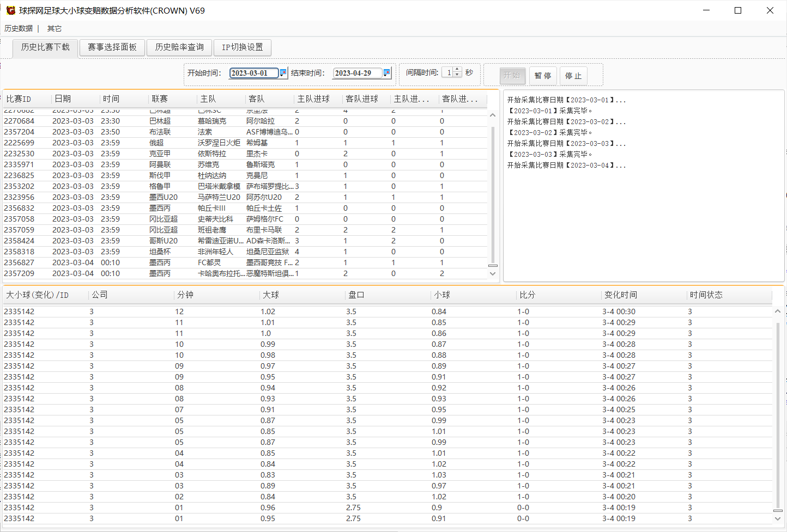
Task: Click log line 开始采集比赛日期【2023-03-04】
Action: 567,165
